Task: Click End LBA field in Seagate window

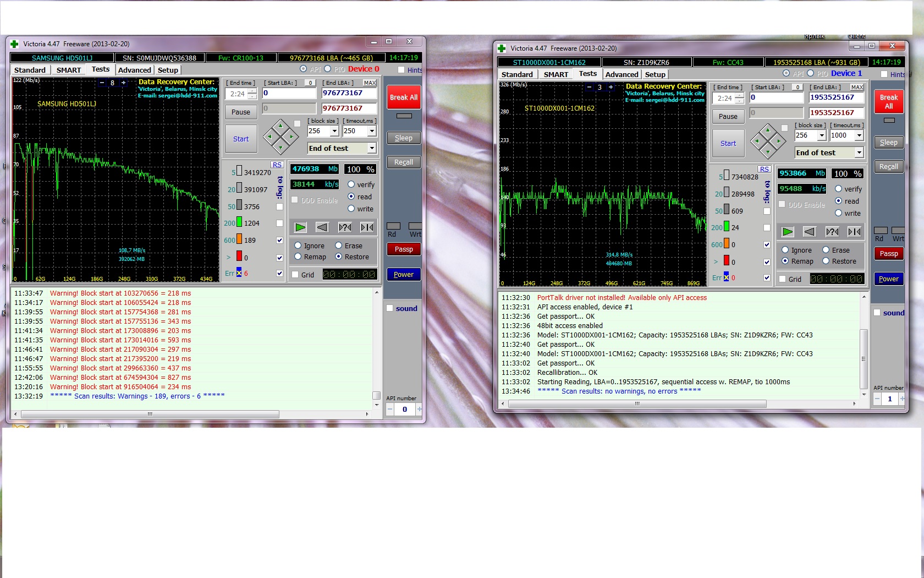Action: tap(836, 97)
